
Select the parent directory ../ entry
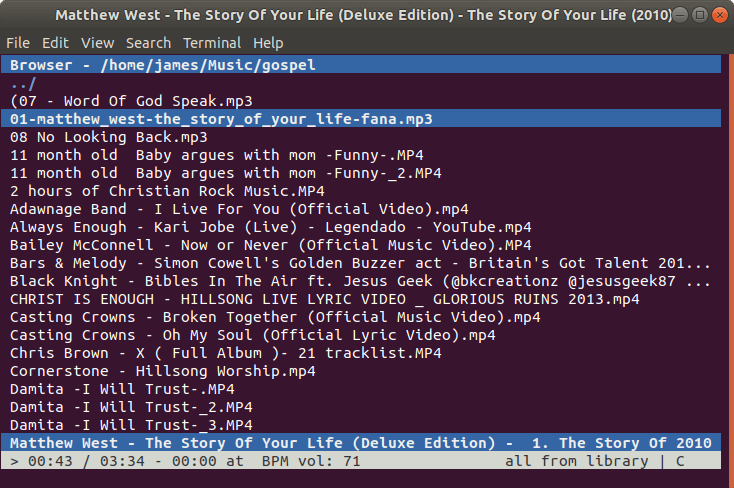tap(23, 83)
